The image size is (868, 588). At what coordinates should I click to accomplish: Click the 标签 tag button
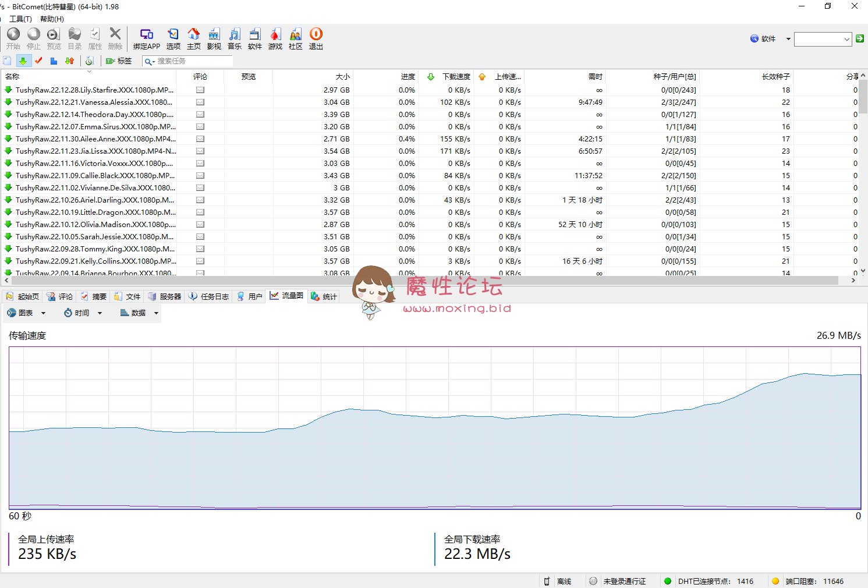click(x=119, y=61)
